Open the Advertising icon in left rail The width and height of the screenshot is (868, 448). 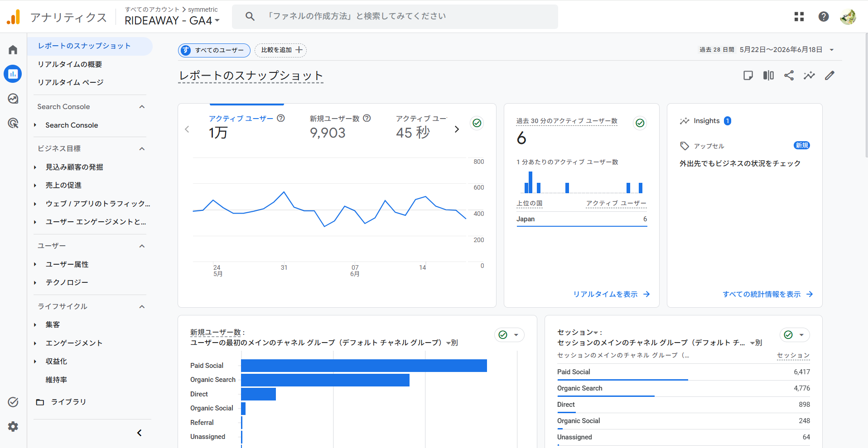13,123
